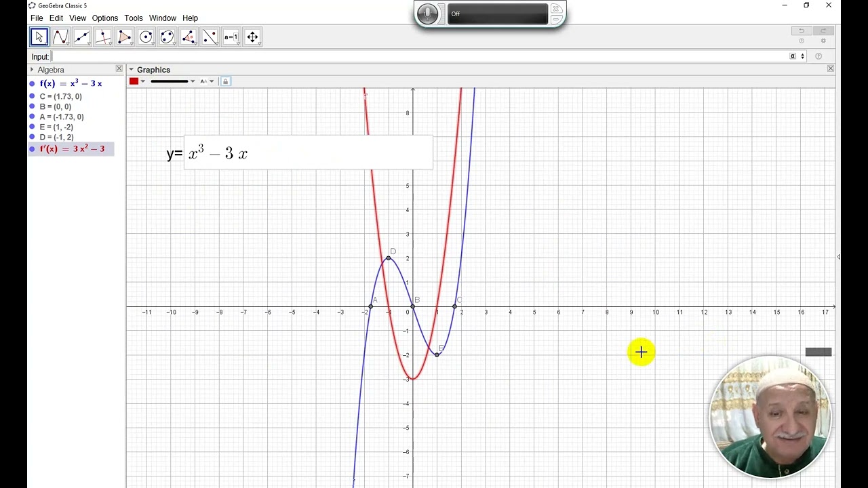Close the recorder overlay bar
Image resolution: width=868 pixels, height=488 pixels.
[556, 8]
